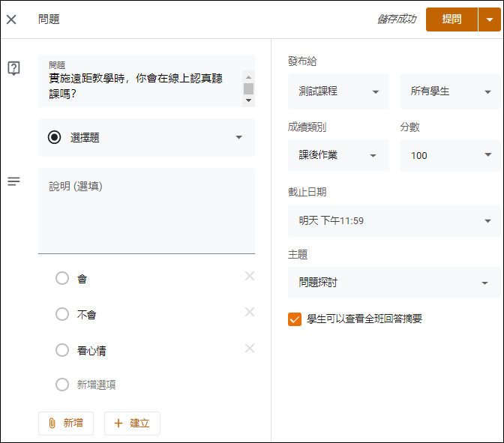Open the 所有學生 students dropdown

click(x=450, y=91)
